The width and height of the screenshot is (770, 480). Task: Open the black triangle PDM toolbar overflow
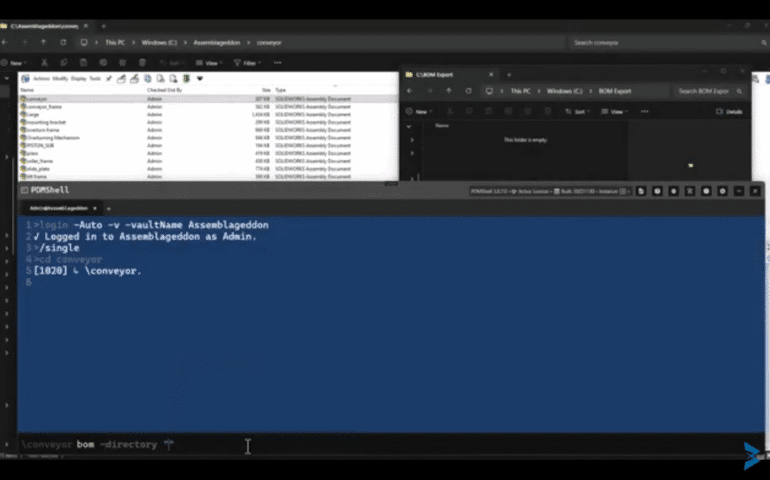[200, 79]
